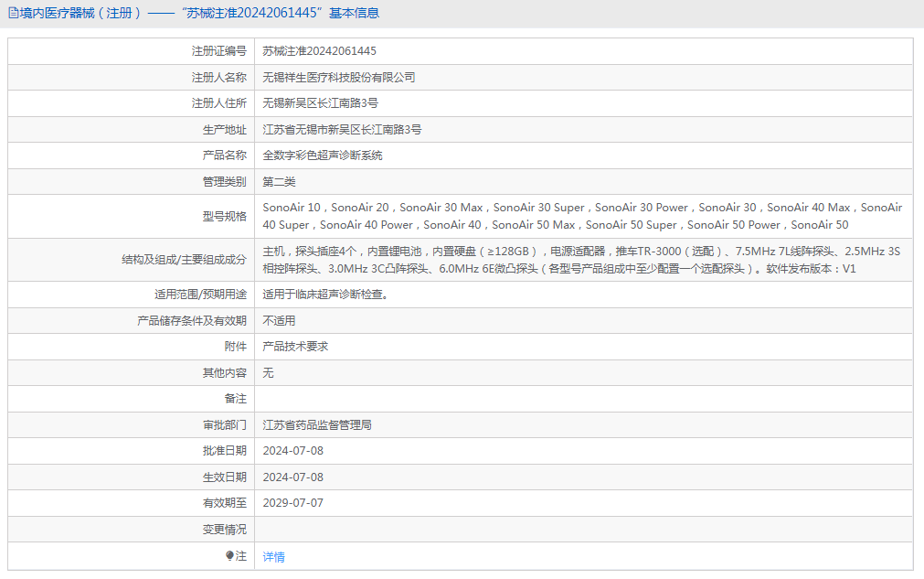Select production address 江苏省无锡市新吴区长江南路3号
Viewport: 924px width, 579px height.
point(342,130)
